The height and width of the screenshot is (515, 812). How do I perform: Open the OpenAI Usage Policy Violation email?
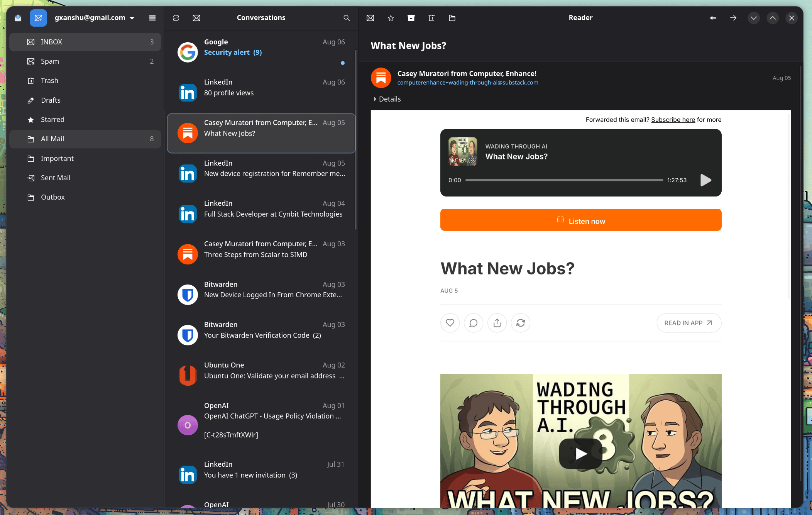tap(261, 425)
